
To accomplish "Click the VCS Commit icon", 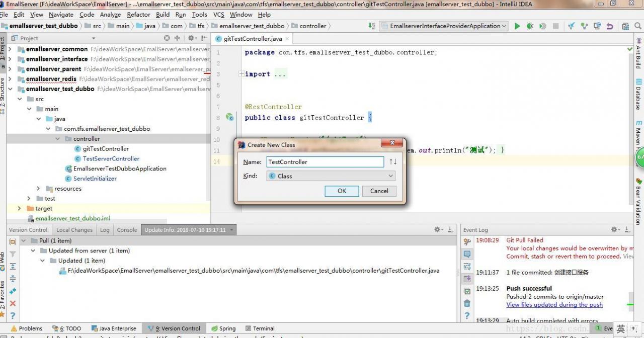I will (584, 26).
